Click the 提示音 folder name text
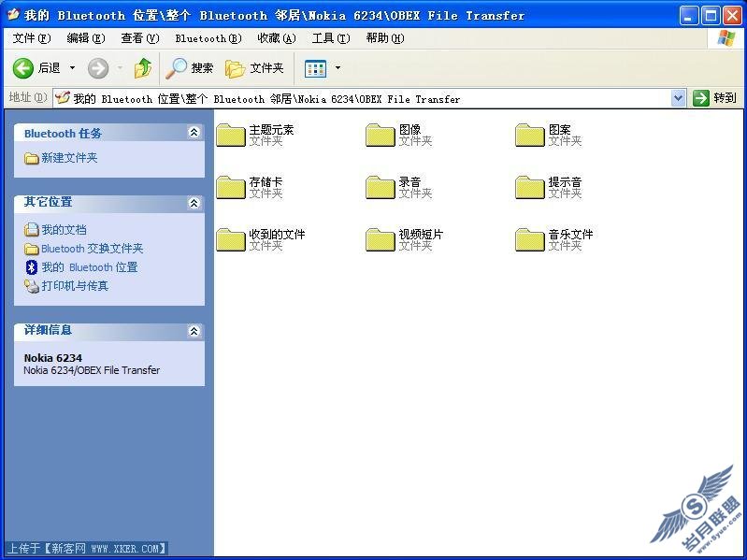747x560 pixels. pyautogui.click(x=565, y=182)
